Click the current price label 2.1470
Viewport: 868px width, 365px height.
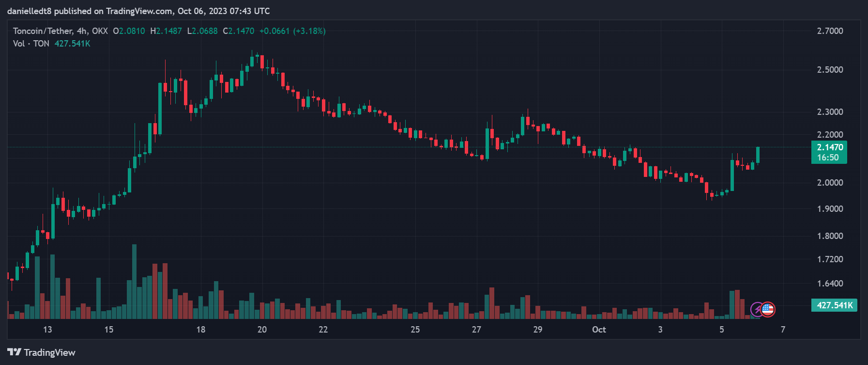(x=830, y=147)
